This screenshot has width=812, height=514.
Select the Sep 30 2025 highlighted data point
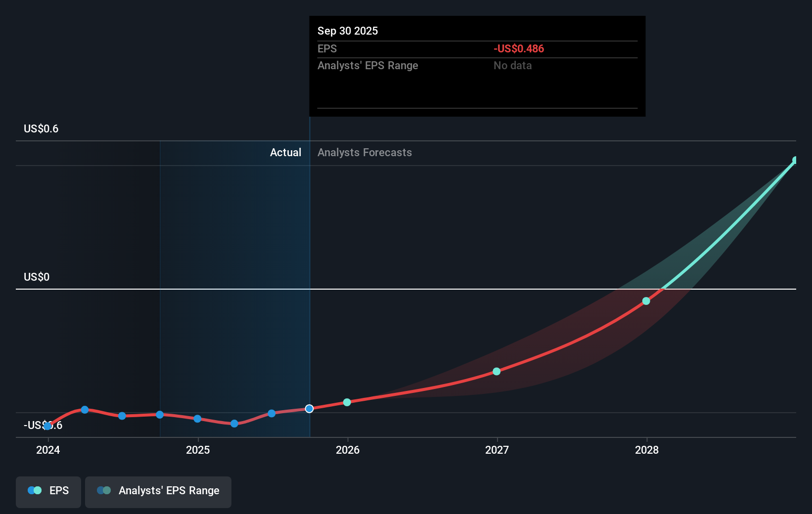click(x=309, y=409)
